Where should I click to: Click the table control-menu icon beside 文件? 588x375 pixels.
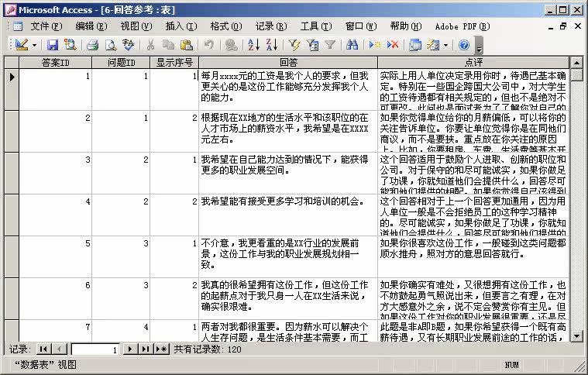click(x=18, y=26)
